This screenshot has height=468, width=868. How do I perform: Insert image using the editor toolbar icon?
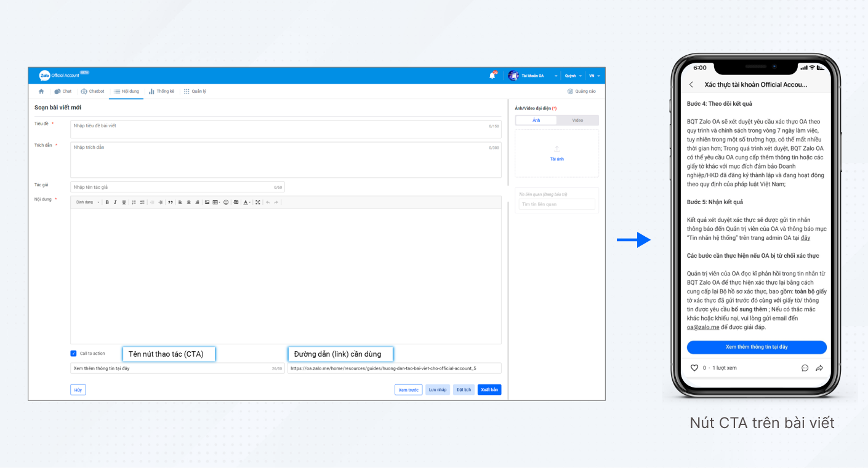pos(207,202)
